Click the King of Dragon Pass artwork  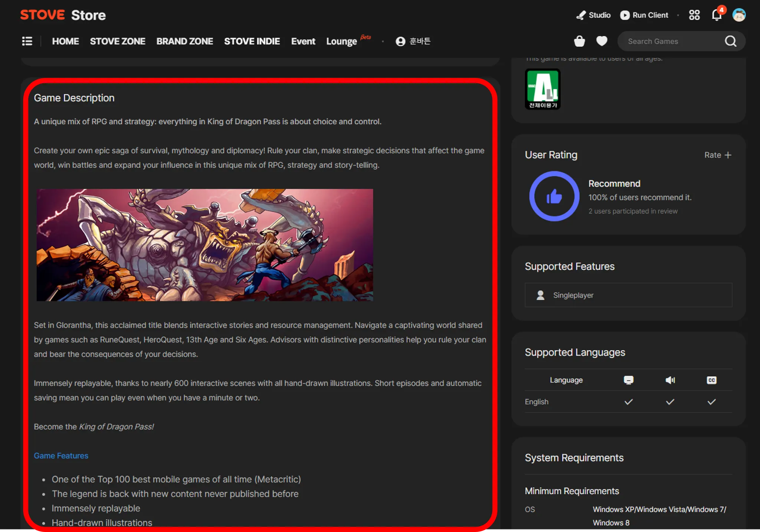pos(204,245)
